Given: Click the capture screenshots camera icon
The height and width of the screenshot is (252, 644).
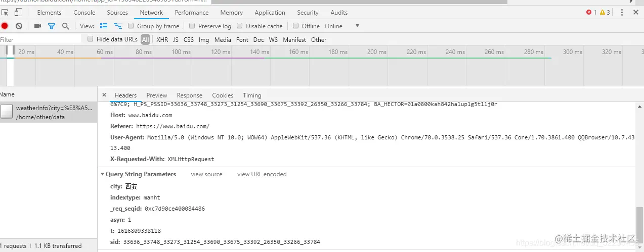Looking at the screenshot, I should pyautogui.click(x=37, y=26).
